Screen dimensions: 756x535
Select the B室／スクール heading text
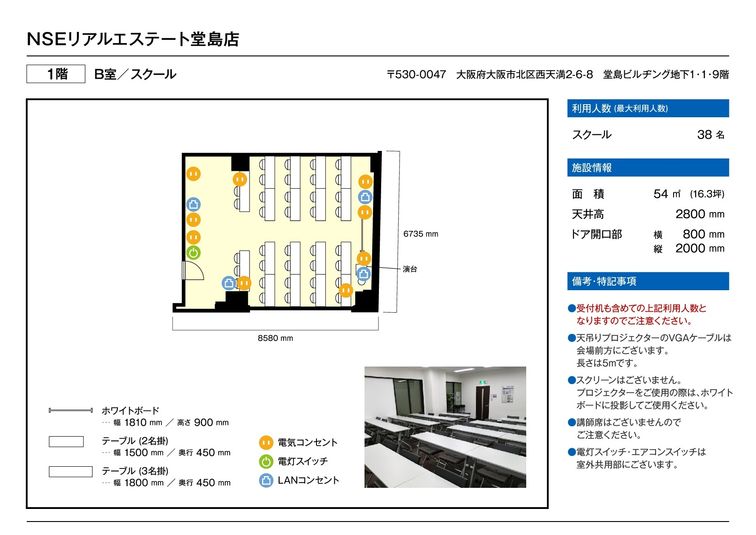(x=135, y=74)
